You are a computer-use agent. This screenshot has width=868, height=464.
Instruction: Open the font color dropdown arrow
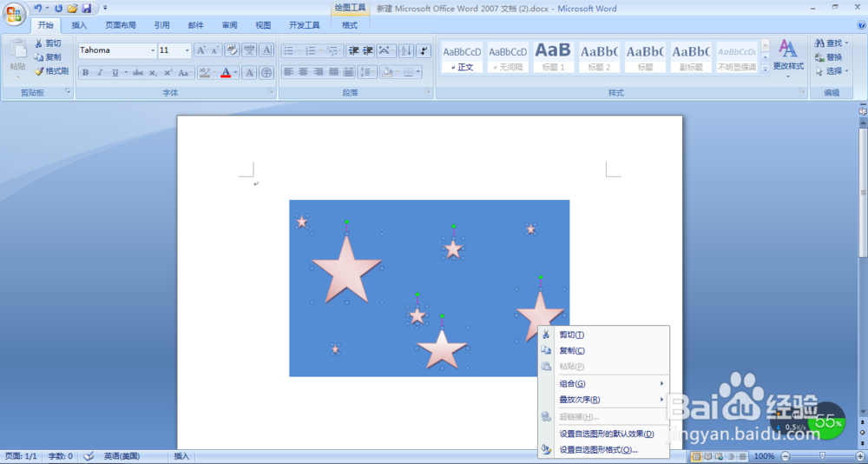tap(235, 73)
